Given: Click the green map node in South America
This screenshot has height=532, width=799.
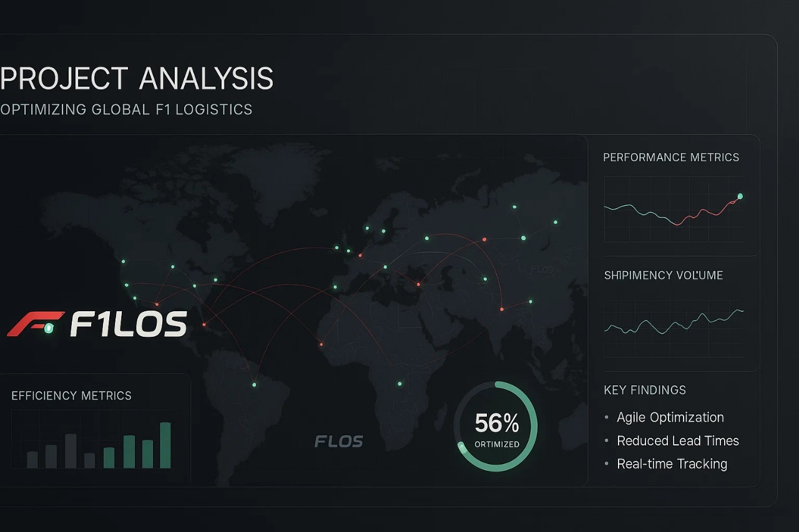Looking at the screenshot, I should click(254, 385).
